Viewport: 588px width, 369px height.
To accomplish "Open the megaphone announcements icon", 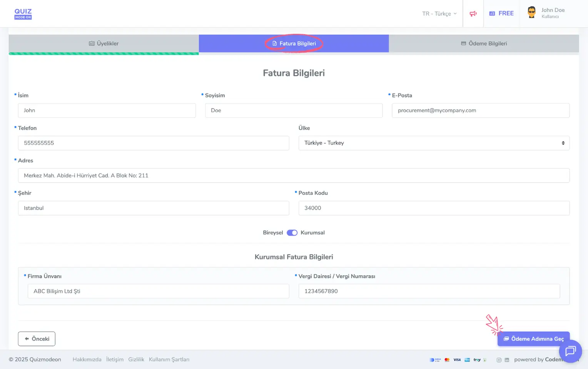I will tap(473, 14).
